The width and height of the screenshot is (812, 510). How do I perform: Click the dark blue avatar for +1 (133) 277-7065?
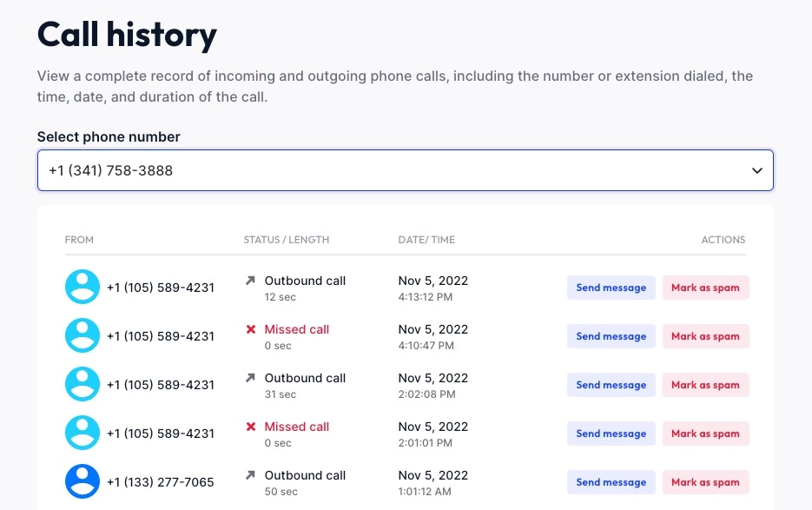click(x=83, y=482)
